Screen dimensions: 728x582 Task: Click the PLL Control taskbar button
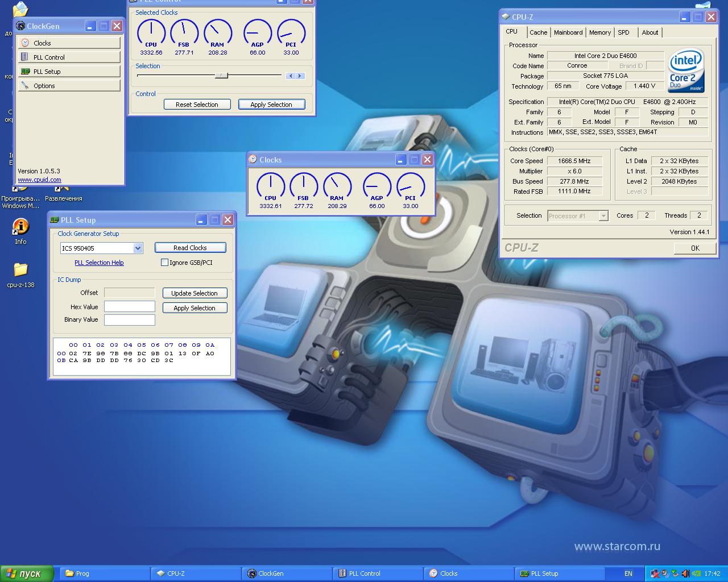click(378, 573)
